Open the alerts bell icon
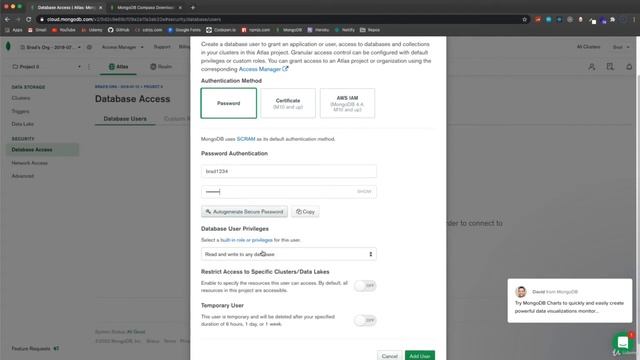 629,67
